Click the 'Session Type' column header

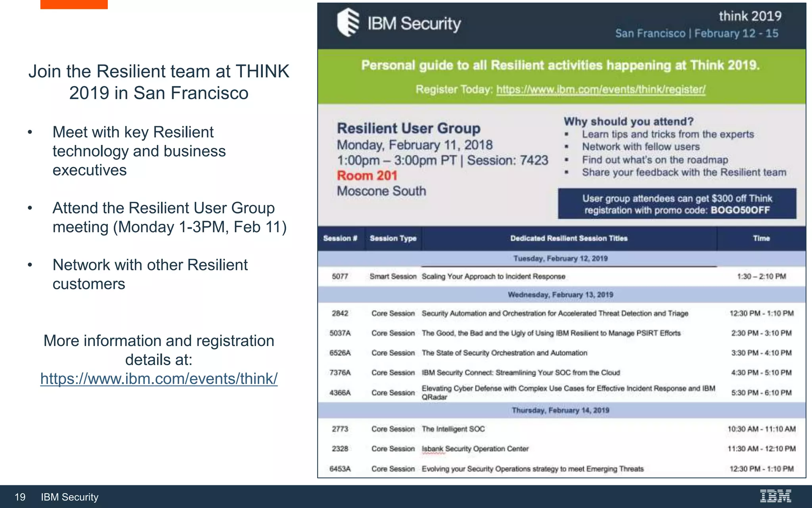tap(393, 238)
